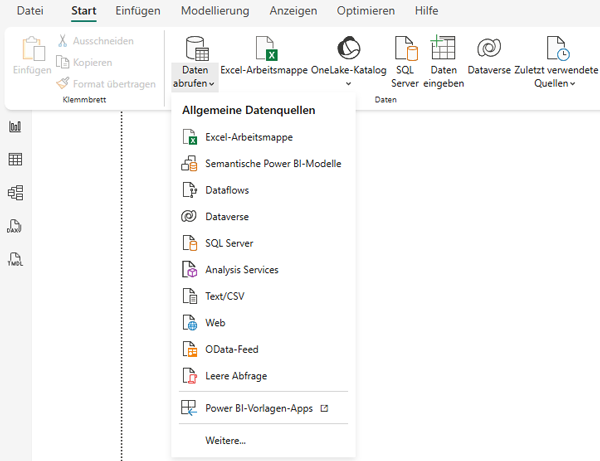
Task: Click the Excel-Arbeitsmappe icon in the ribbon
Action: coord(265,48)
